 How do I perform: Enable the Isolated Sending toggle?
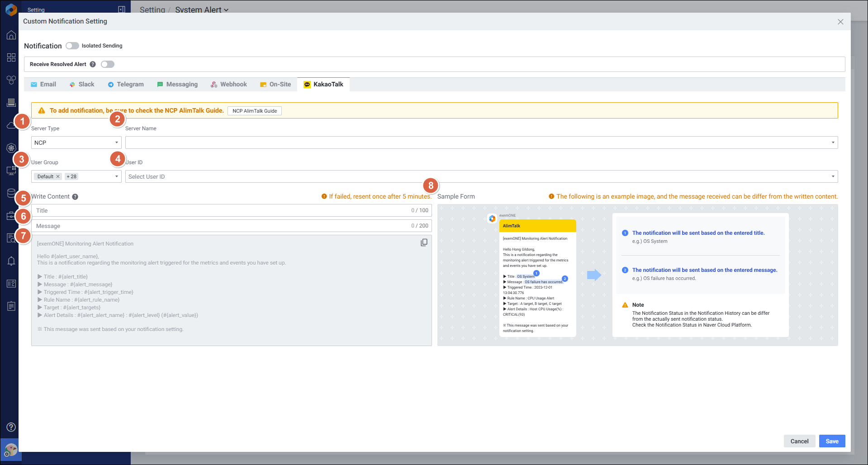coord(72,46)
